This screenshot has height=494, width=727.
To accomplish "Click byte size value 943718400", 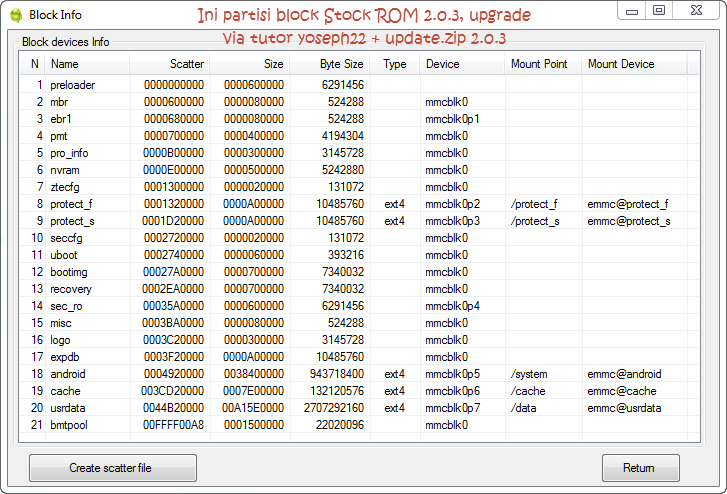I will click(x=337, y=374).
